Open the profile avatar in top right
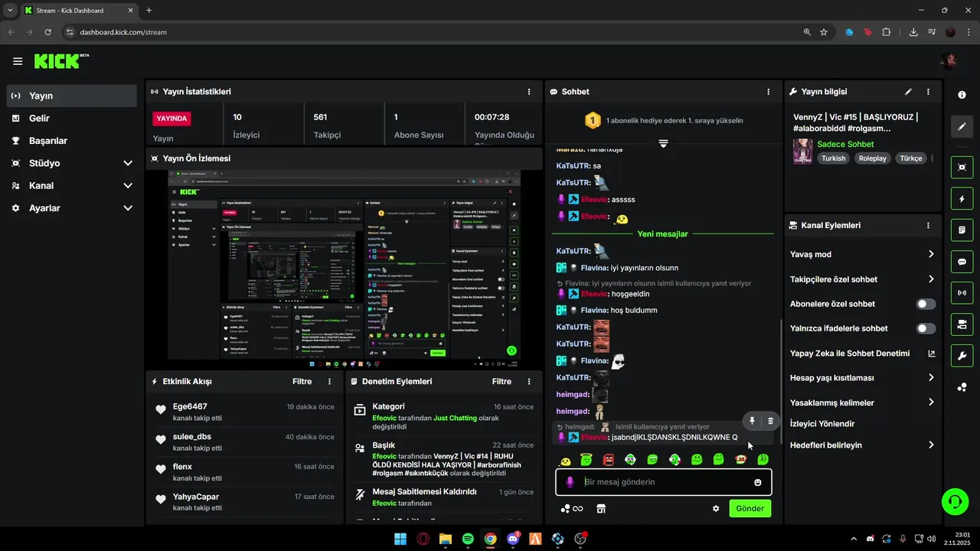 coord(949,61)
